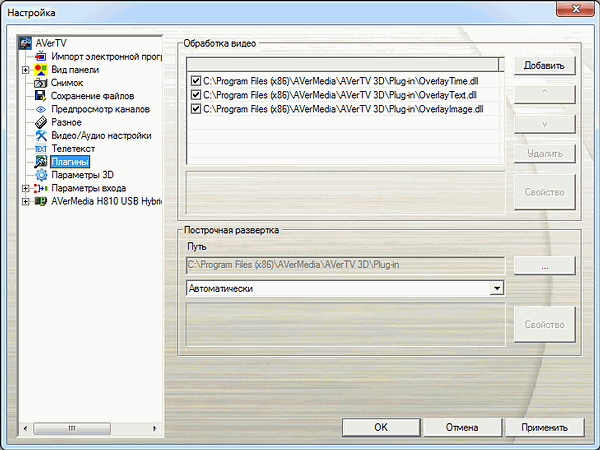Expand the Параметры входа tree node
This screenshot has height=450, width=600.
(25, 188)
